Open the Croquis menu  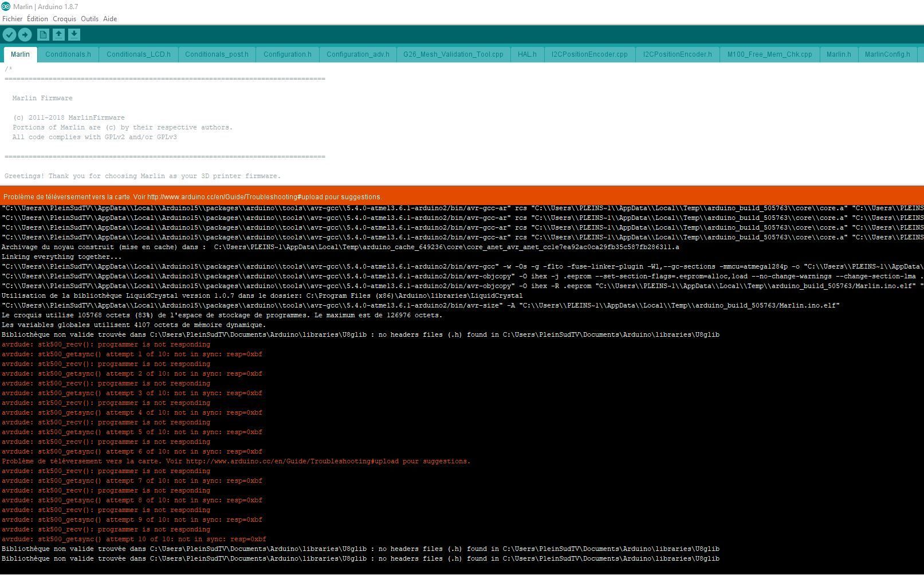(x=64, y=19)
